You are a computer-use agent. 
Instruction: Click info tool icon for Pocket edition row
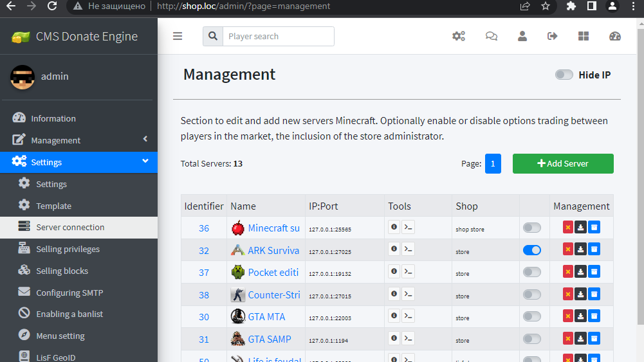(394, 272)
